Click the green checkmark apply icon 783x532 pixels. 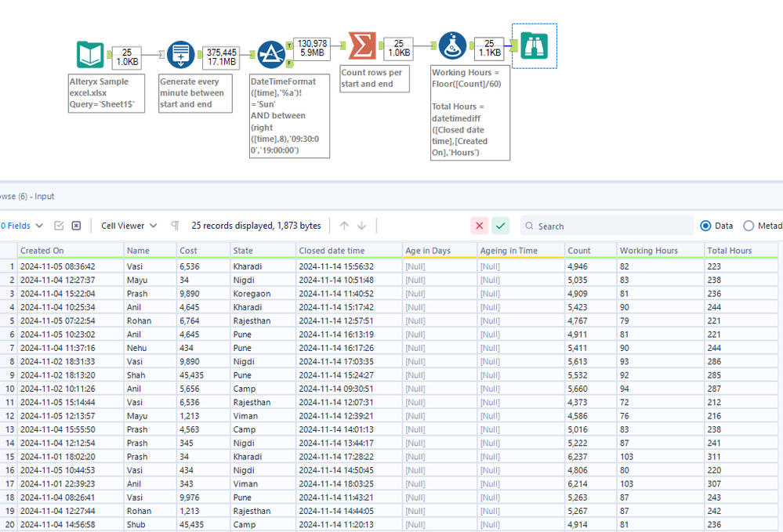[501, 226]
